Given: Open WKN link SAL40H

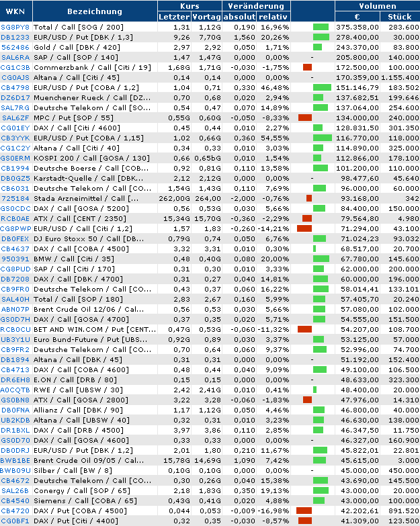Looking at the screenshot, I should 15,299.
